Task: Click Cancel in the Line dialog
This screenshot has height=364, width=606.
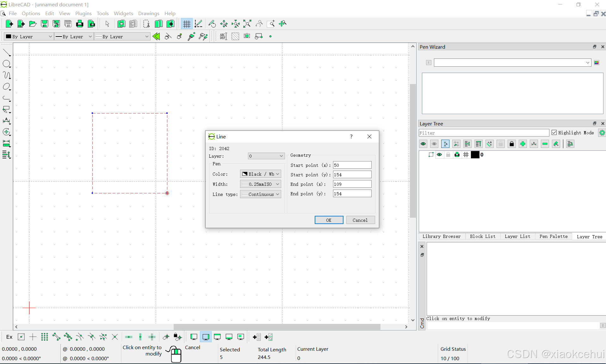Action: tap(360, 220)
